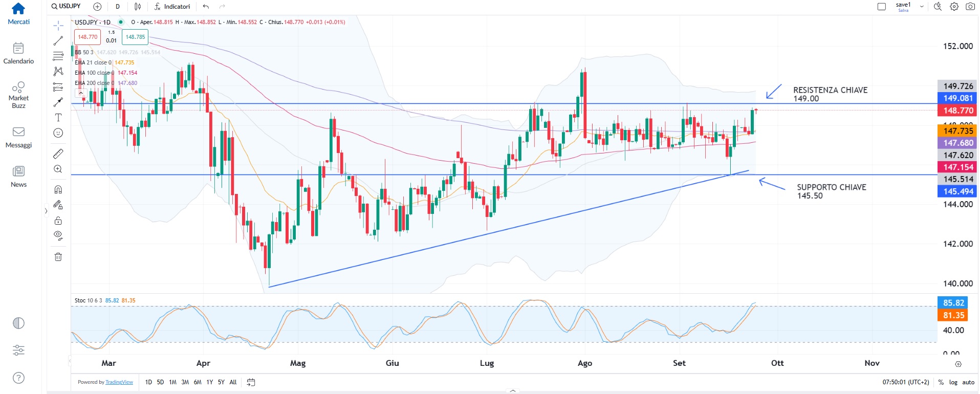Viewport: 980px width, 394px height.
Task: Choose the ruler measure tool
Action: [58, 154]
